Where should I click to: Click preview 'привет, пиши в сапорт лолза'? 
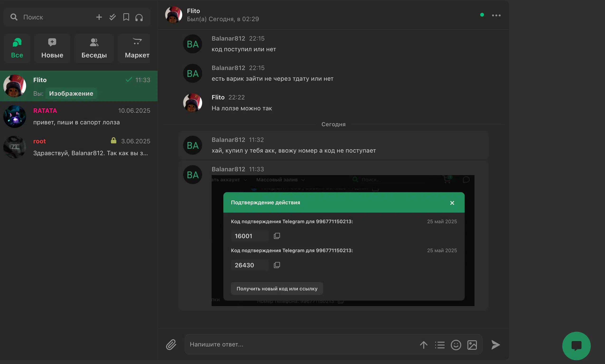click(x=76, y=122)
